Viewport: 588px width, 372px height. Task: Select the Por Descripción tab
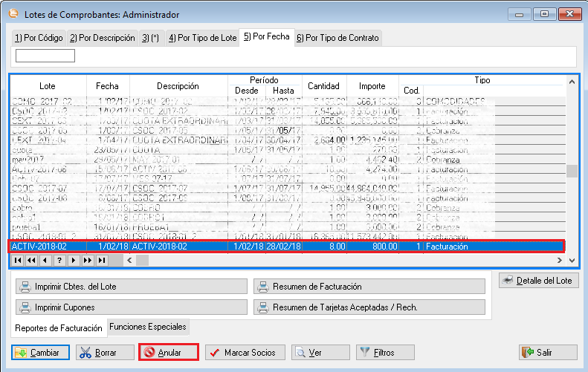click(103, 37)
